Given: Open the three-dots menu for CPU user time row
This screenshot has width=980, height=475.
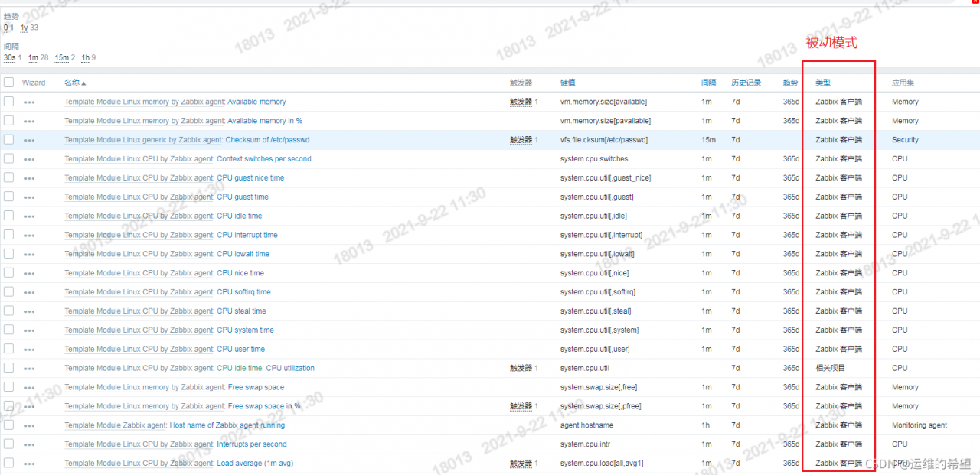Looking at the screenshot, I should [29, 350].
